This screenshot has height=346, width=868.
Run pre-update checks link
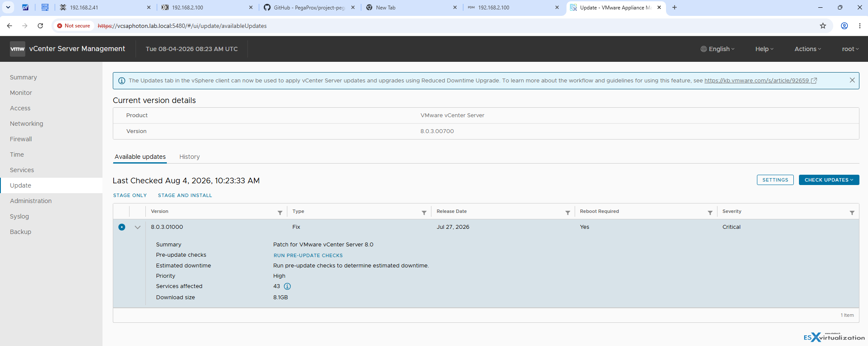[308, 255]
